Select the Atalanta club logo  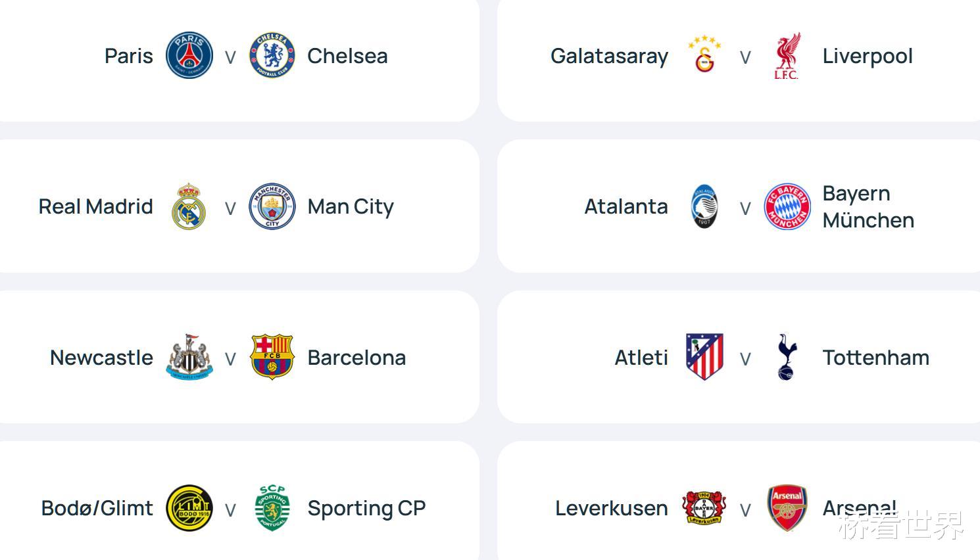coord(704,206)
